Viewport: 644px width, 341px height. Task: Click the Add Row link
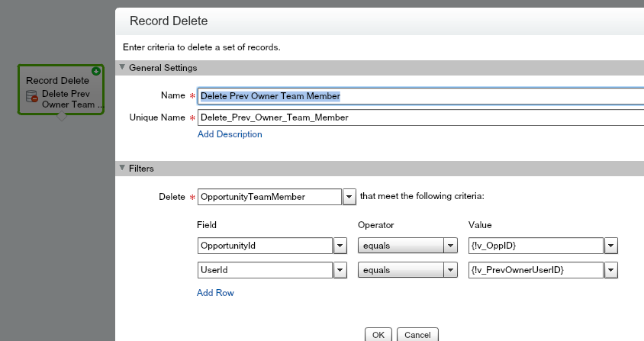(215, 293)
